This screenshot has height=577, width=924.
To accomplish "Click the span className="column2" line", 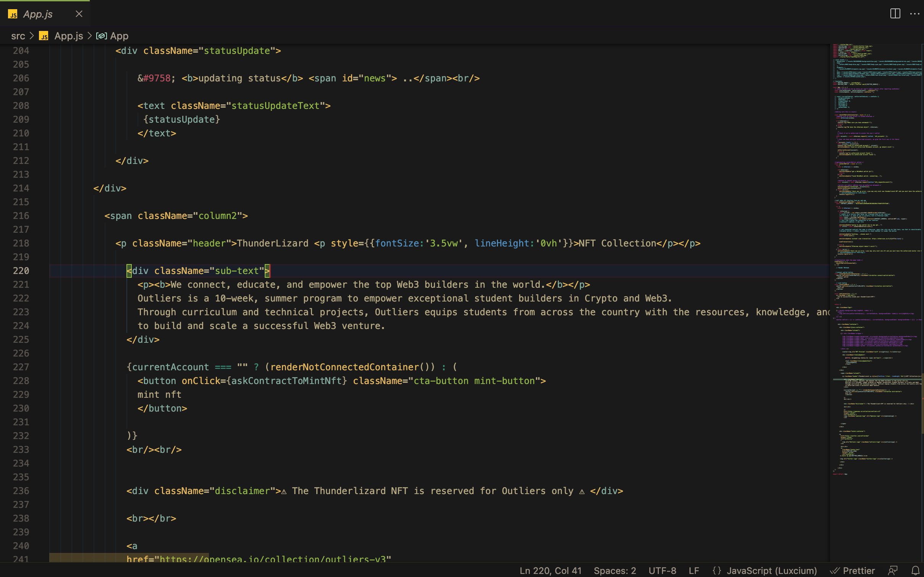I will (x=176, y=216).
